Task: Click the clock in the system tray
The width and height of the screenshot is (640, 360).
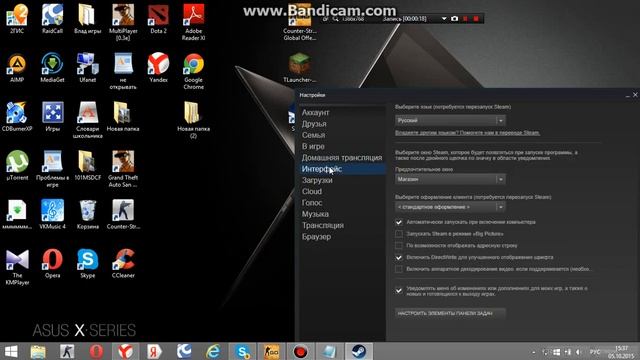Action: tap(621, 352)
